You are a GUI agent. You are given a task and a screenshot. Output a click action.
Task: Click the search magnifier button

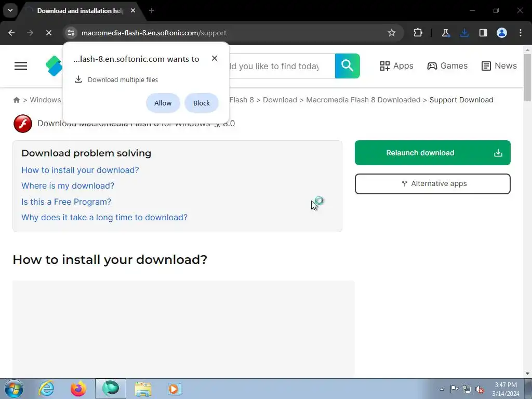(x=348, y=66)
